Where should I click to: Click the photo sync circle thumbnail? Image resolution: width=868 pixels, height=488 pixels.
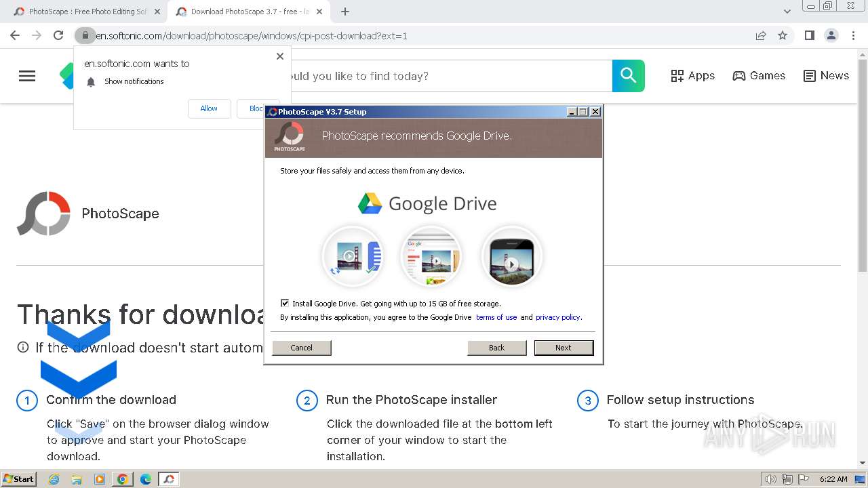click(353, 257)
